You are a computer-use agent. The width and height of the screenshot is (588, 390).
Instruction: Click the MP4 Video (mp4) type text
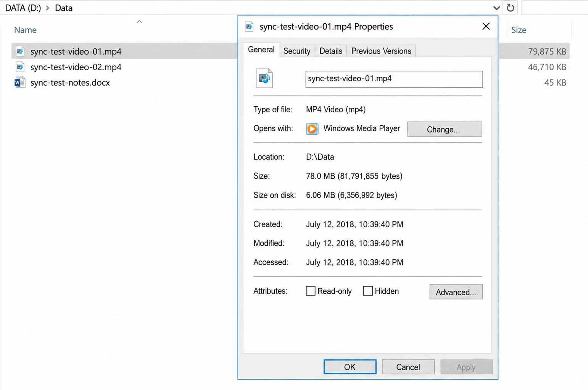click(336, 110)
